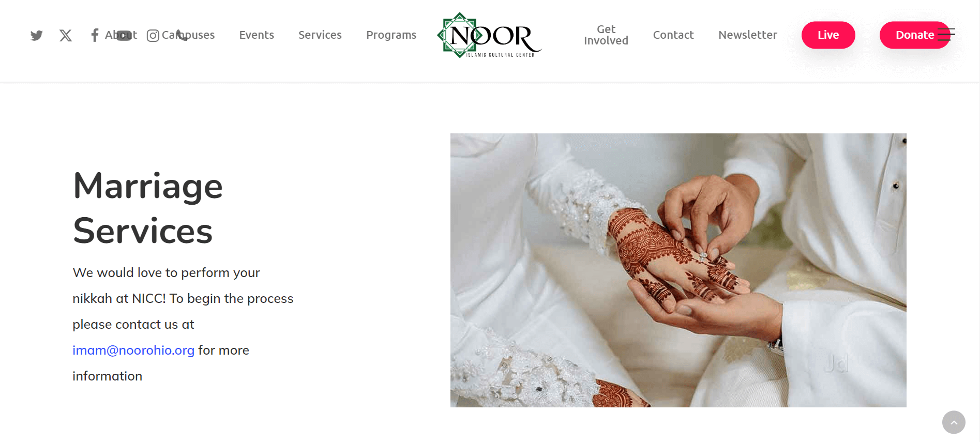The image size is (980, 442).
Task: Click the red Live button
Action: [828, 35]
